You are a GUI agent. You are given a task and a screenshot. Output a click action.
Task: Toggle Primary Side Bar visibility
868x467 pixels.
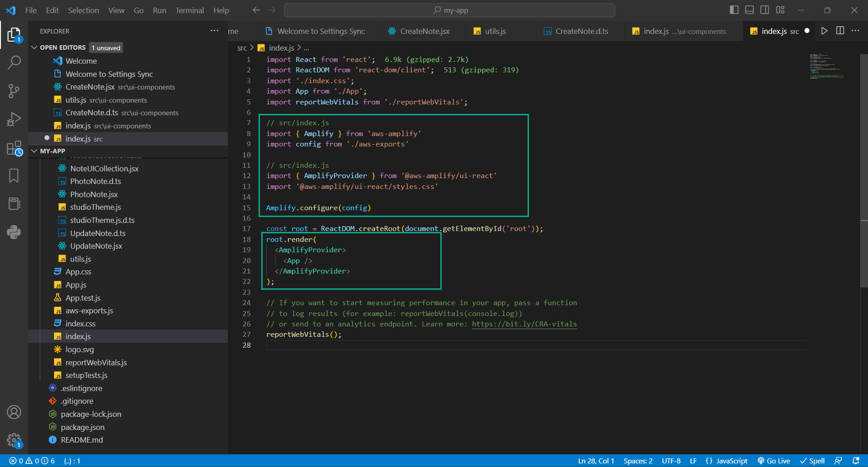(x=734, y=10)
